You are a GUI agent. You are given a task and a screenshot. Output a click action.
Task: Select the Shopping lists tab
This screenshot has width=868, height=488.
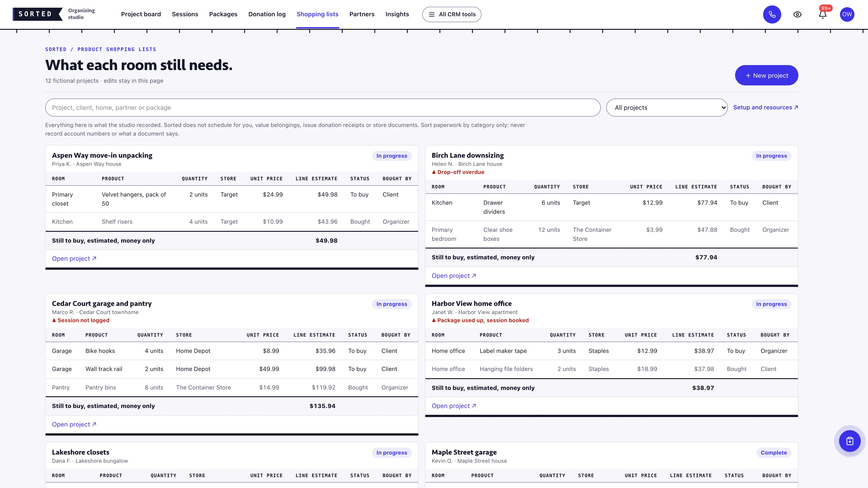(x=317, y=14)
